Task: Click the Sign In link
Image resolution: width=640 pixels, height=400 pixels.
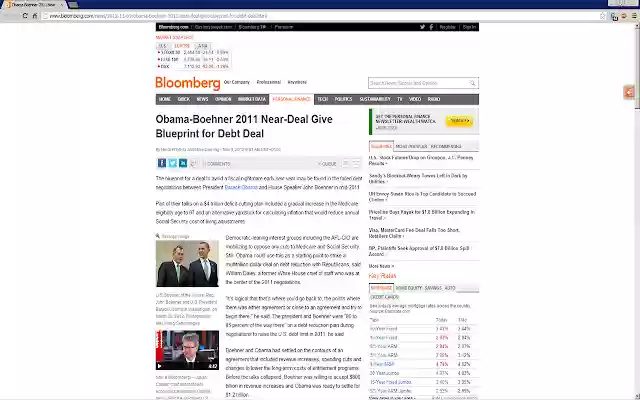Action: click(x=469, y=27)
